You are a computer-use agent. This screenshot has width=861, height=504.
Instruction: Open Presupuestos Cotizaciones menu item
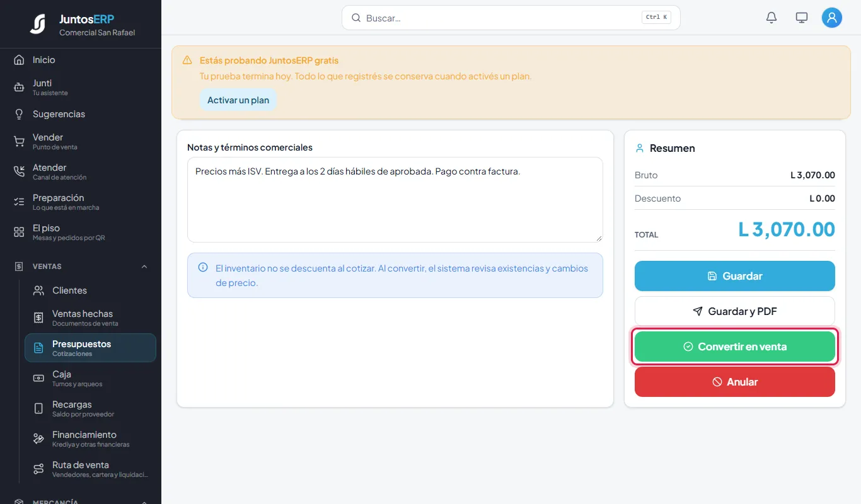pos(90,348)
